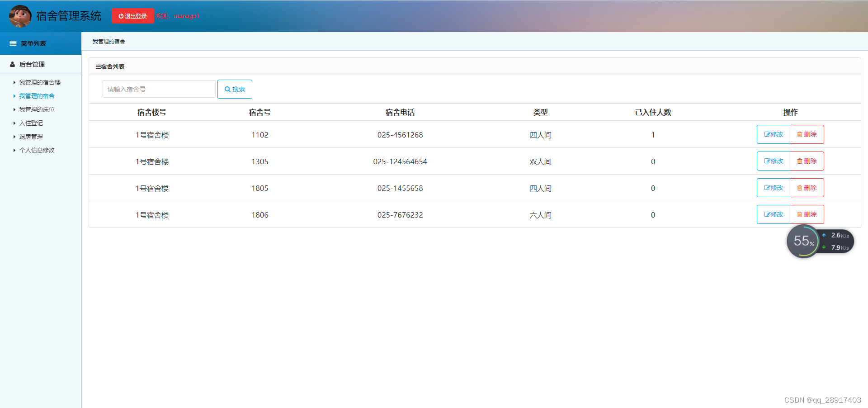Open 我管理的宿舍楼 menu item
This screenshot has height=408, width=868.
40,82
